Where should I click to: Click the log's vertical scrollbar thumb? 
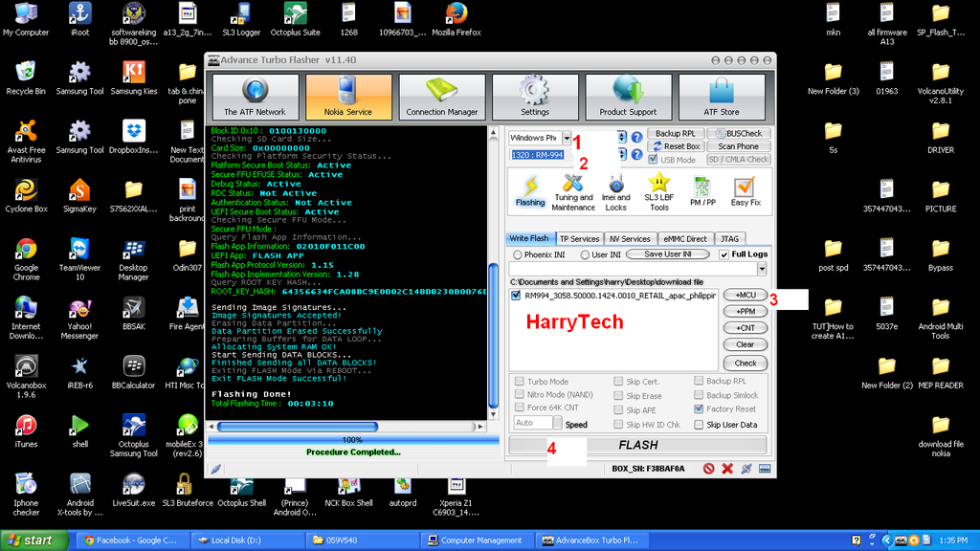[493, 336]
